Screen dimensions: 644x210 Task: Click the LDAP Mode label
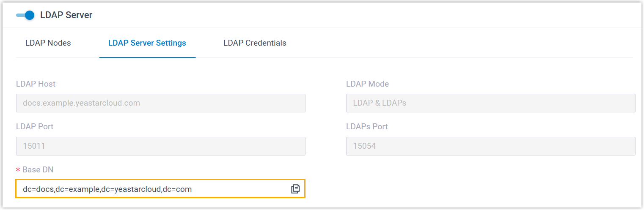pyautogui.click(x=367, y=84)
